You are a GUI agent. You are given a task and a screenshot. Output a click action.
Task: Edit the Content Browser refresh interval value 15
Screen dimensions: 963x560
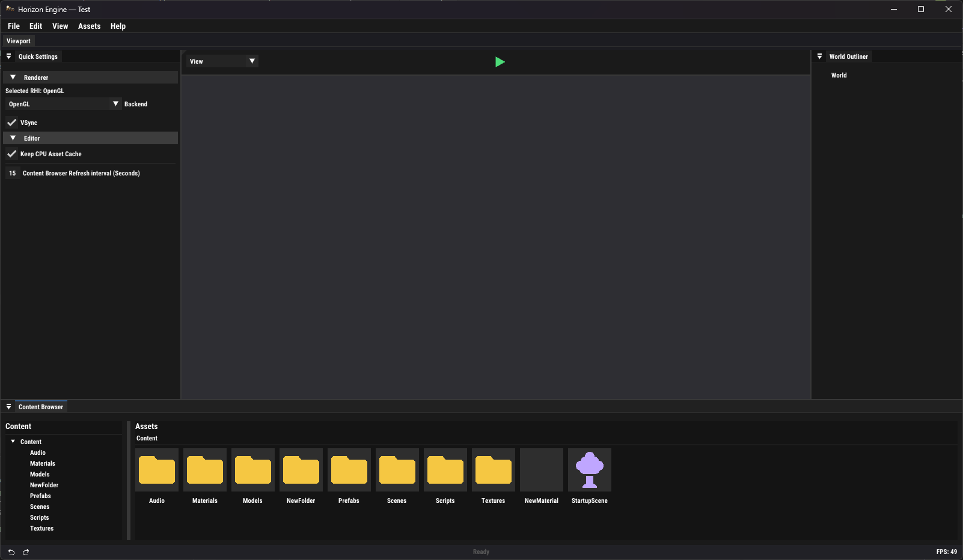pos(13,173)
